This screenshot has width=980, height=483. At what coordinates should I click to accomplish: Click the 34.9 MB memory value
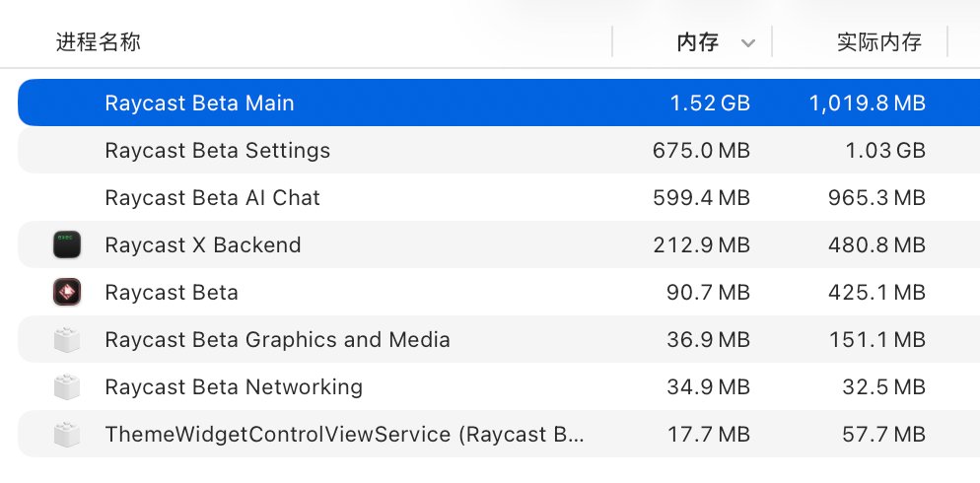pos(709,387)
